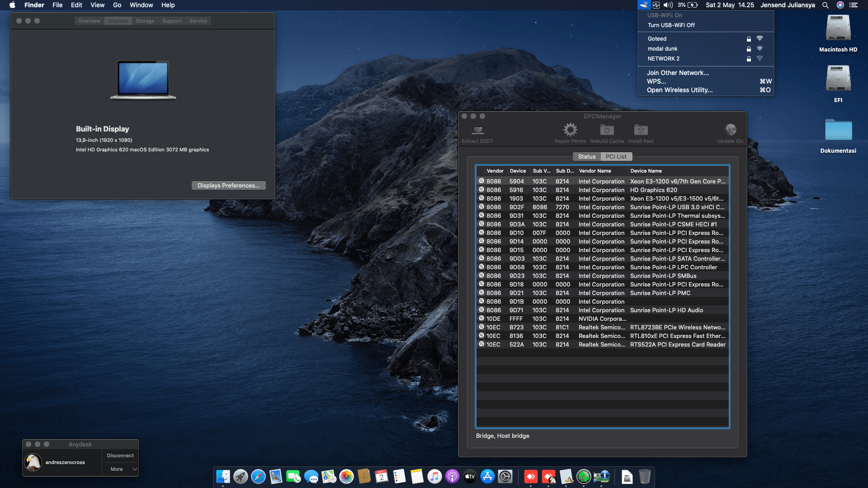The image size is (868, 488).
Task: Click the DPCIManager PCI card dock icon
Action: 601,476
